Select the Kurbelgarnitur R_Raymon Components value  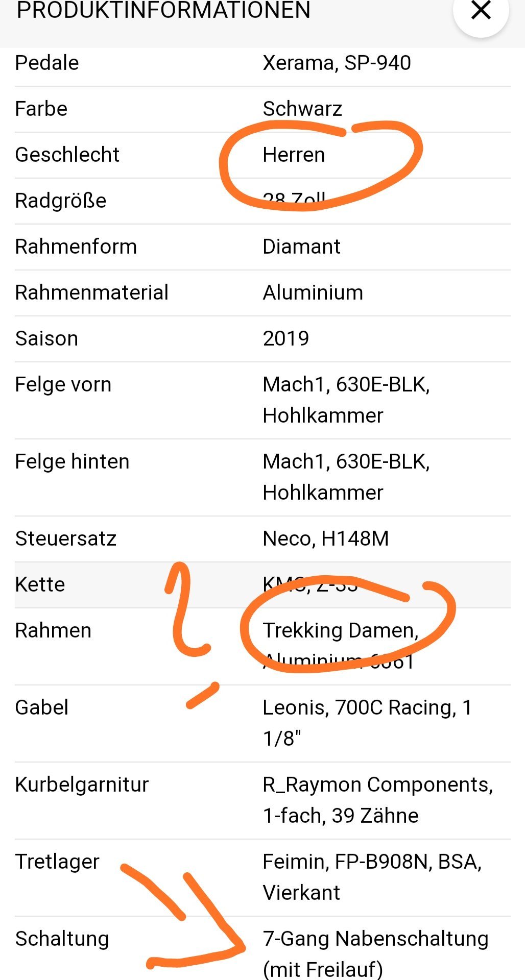tap(377, 785)
